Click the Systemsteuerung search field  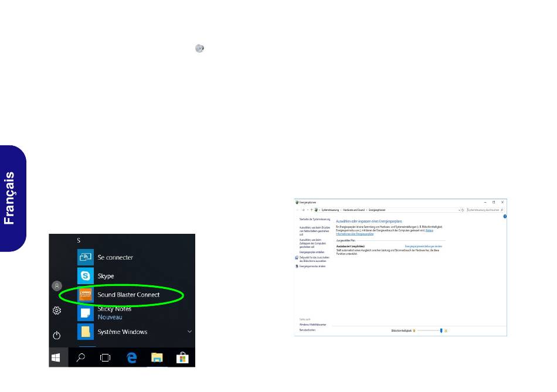(x=485, y=210)
